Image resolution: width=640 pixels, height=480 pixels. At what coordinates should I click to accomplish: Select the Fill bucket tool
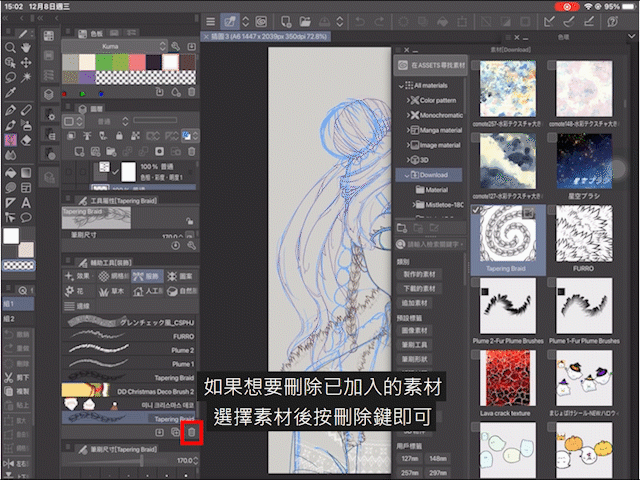[10, 173]
